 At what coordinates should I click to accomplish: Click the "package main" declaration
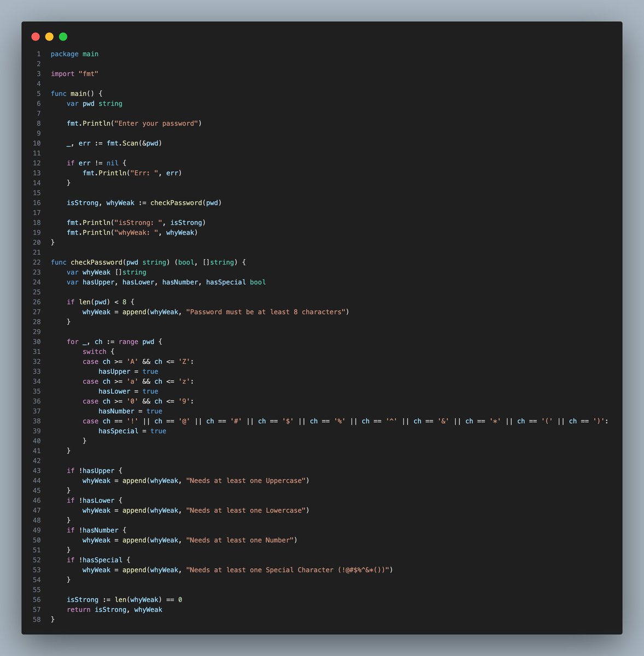coord(74,54)
